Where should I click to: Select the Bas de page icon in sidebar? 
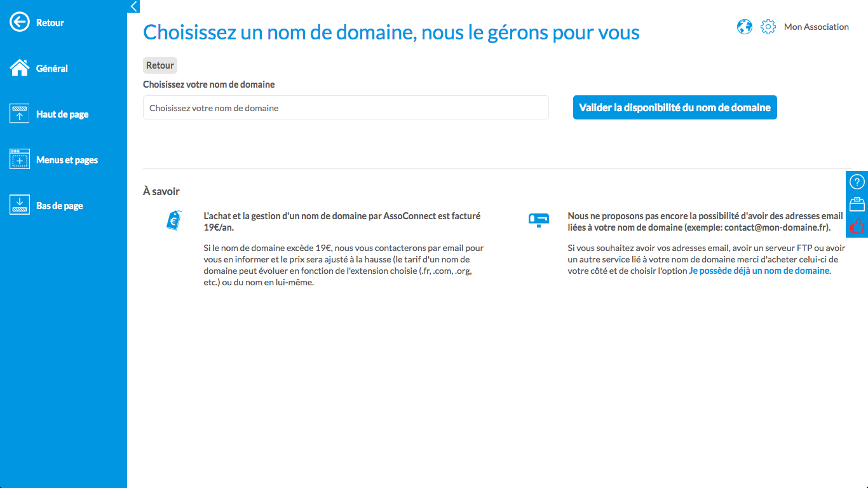point(20,205)
